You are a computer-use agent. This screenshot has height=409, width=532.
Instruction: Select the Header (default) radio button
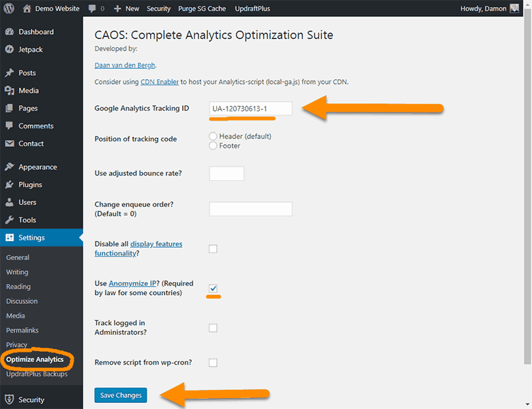[213, 137]
